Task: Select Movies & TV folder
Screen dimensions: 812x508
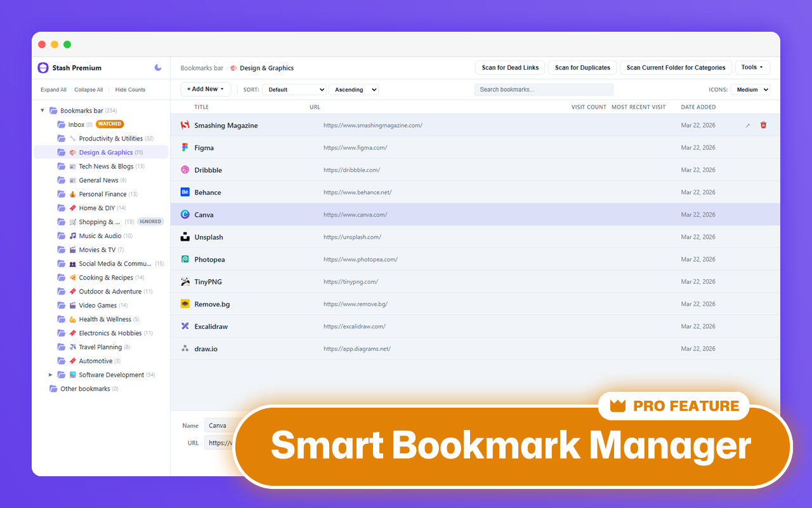Action: 101,250
